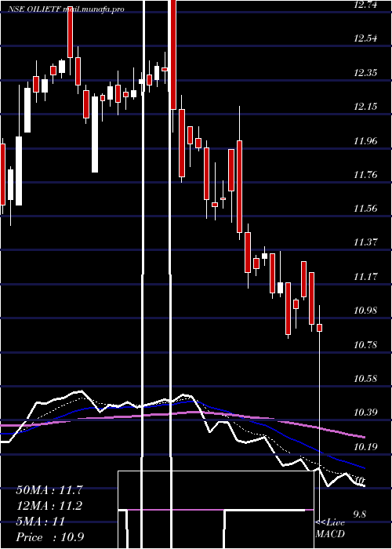Click the 10.58 price axis label

tap(365, 379)
